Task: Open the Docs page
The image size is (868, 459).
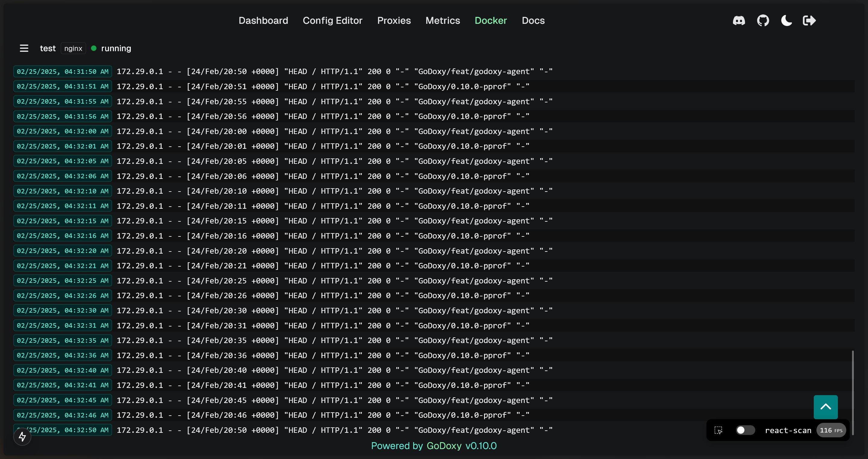Action: (533, 20)
